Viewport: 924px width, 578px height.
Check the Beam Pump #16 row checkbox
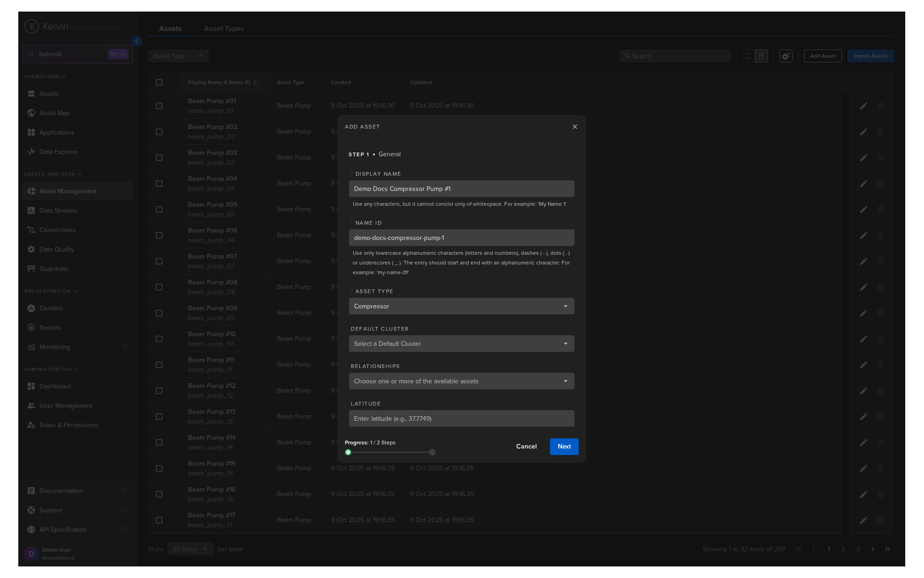159,494
